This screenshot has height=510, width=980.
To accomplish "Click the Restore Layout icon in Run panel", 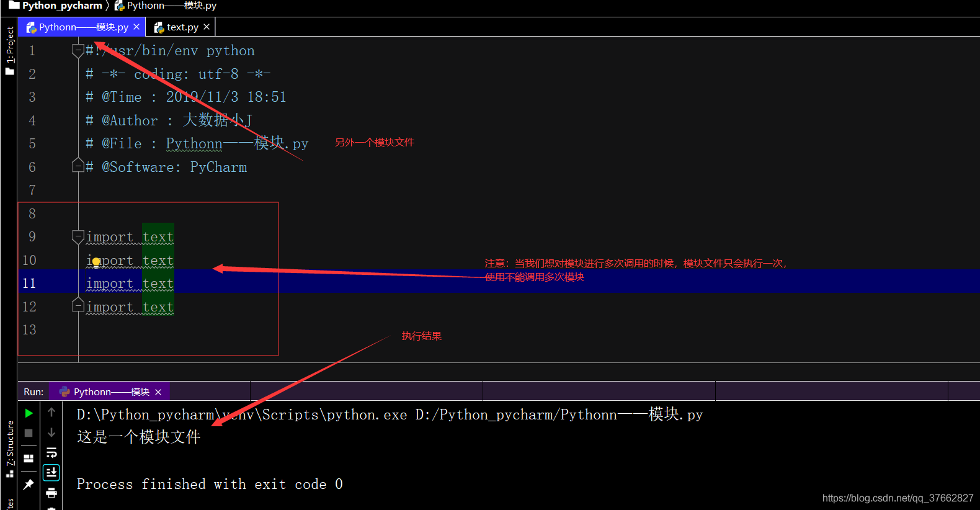I will tap(29, 459).
